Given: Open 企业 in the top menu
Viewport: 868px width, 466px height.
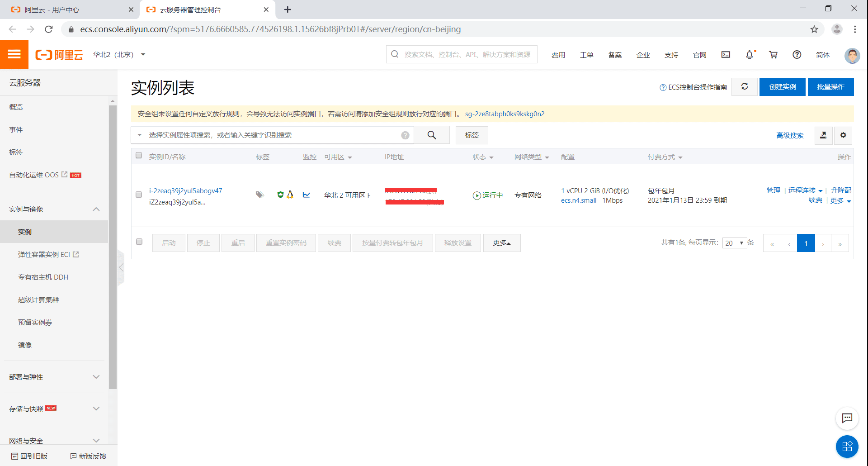Looking at the screenshot, I should [643, 55].
